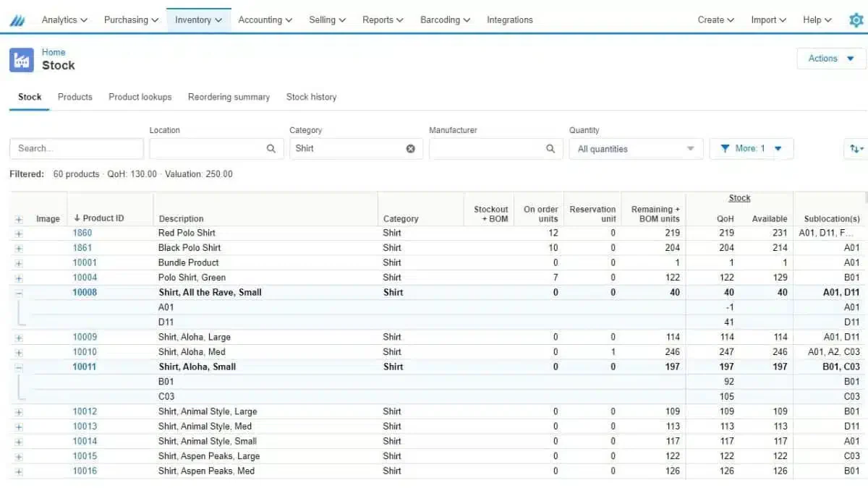Screen dimensions: 868x488
Task: Expand the Polo Shirt, Green row
Action: point(19,278)
